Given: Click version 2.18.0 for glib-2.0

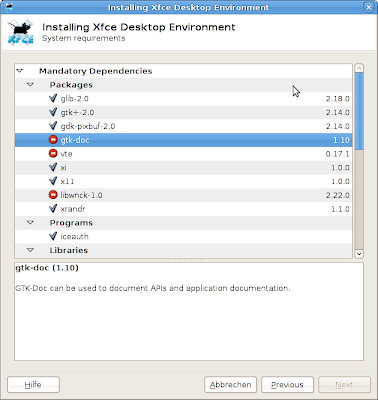Looking at the screenshot, I should pos(337,99).
